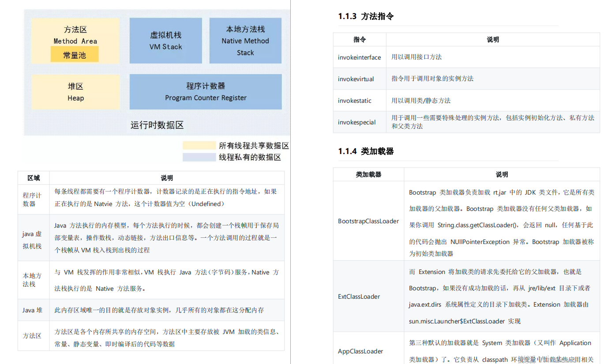Click the 堆区 Heap box
Screen dimensions: 604x364
tap(75, 92)
